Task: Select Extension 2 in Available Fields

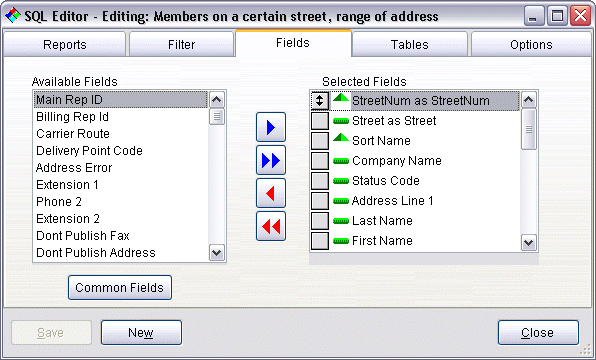Action: pyautogui.click(x=120, y=219)
